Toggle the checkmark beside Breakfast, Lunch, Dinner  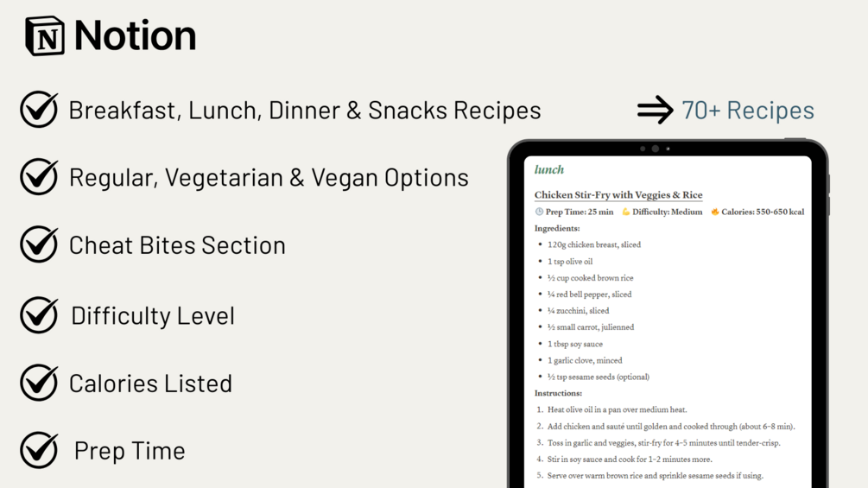(39, 109)
